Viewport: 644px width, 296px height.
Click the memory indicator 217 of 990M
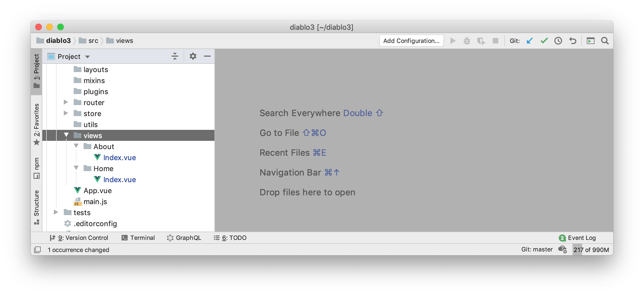[x=591, y=250]
